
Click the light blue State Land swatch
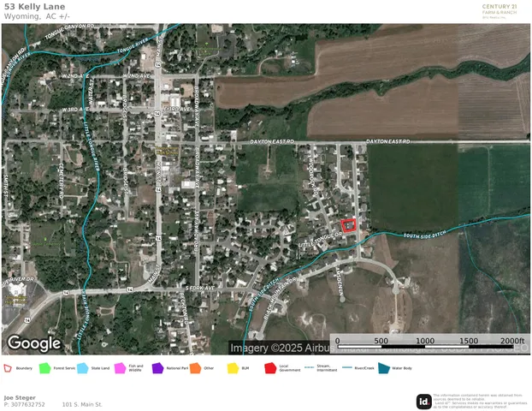pyautogui.click(x=82, y=368)
